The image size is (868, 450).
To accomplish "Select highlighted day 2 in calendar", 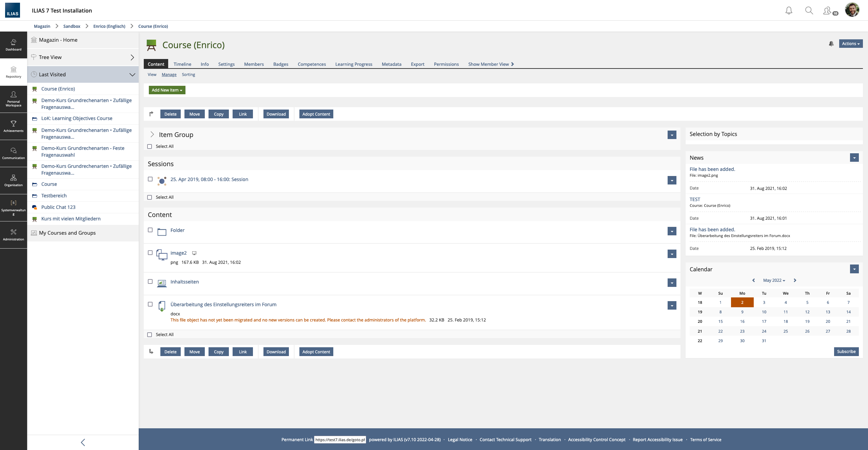I will click(x=742, y=302).
